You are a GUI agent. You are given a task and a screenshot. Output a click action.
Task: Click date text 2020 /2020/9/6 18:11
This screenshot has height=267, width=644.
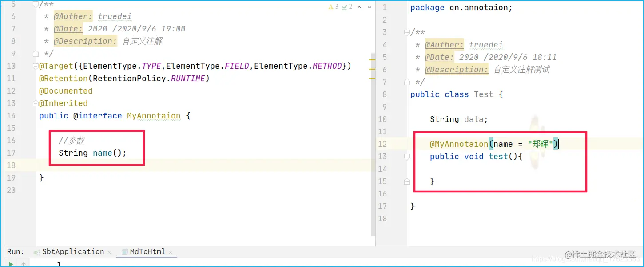click(x=508, y=57)
